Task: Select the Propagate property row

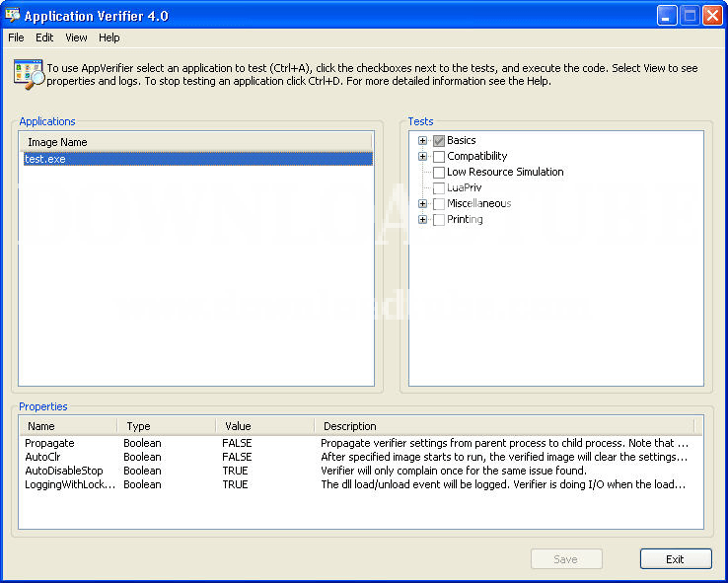Action: (x=361, y=443)
